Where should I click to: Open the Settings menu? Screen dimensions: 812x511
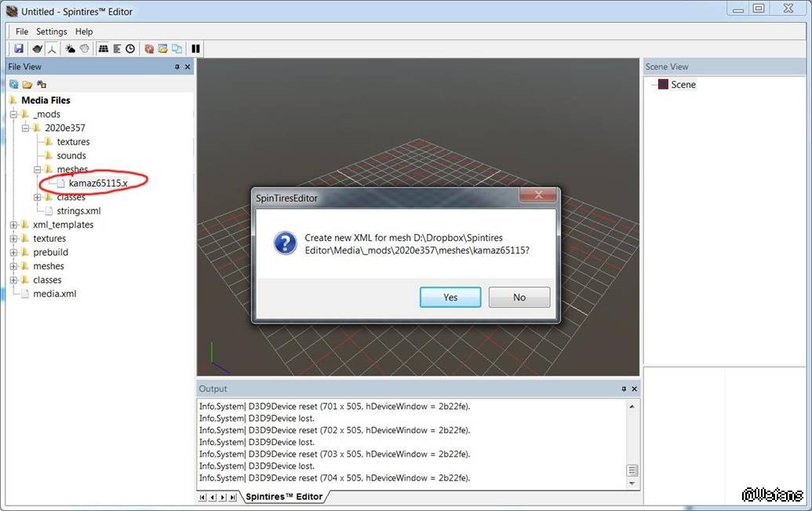pyautogui.click(x=51, y=31)
